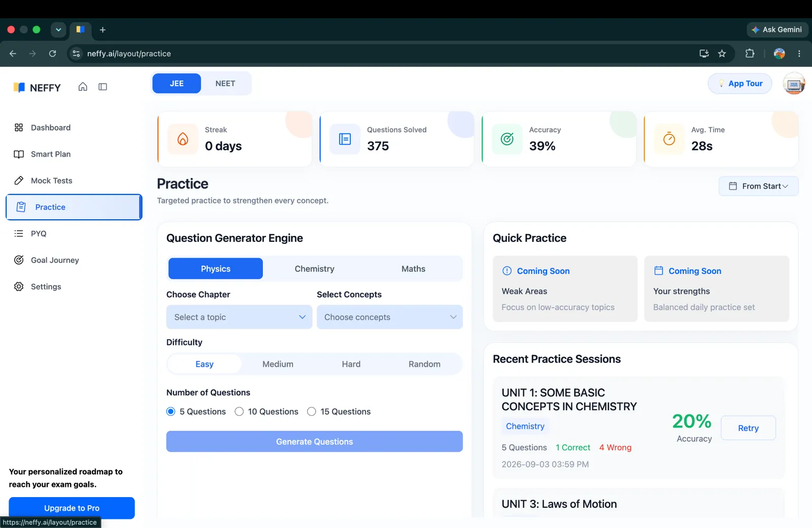Click the install app icon in address bar
This screenshot has width=812, height=528.
tap(704, 53)
